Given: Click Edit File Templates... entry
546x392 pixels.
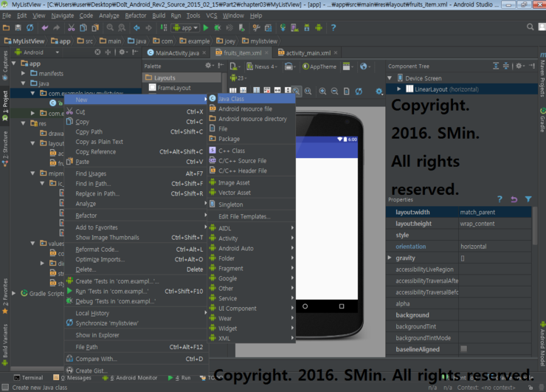Looking at the screenshot, I should pos(252,216).
